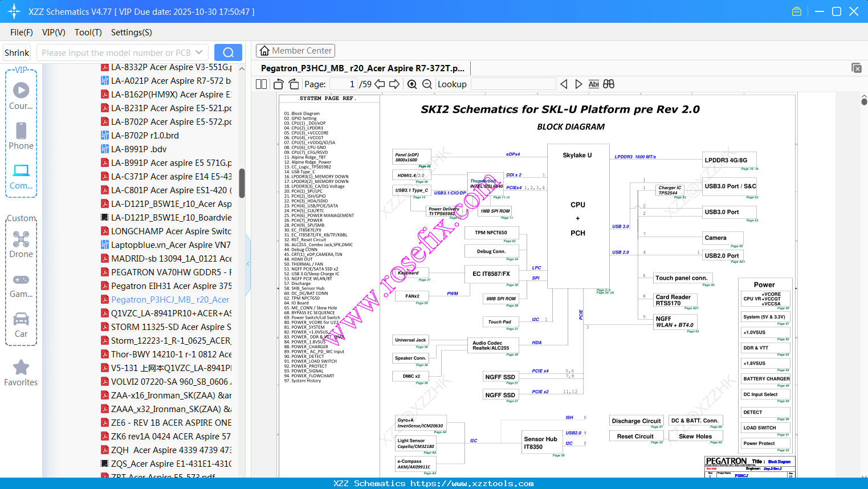Open LA-B231P Acer Aspire E5-521 file
The width and height of the screenshot is (868, 489).
point(166,108)
